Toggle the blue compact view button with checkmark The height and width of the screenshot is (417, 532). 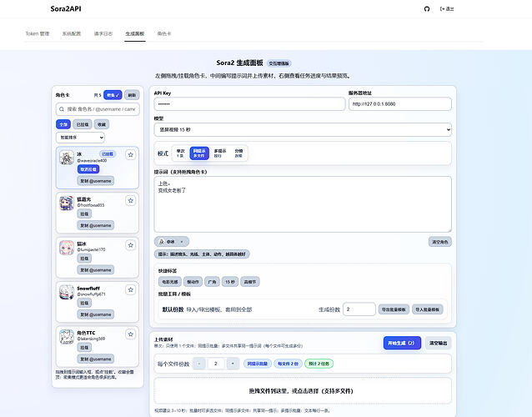(113, 95)
